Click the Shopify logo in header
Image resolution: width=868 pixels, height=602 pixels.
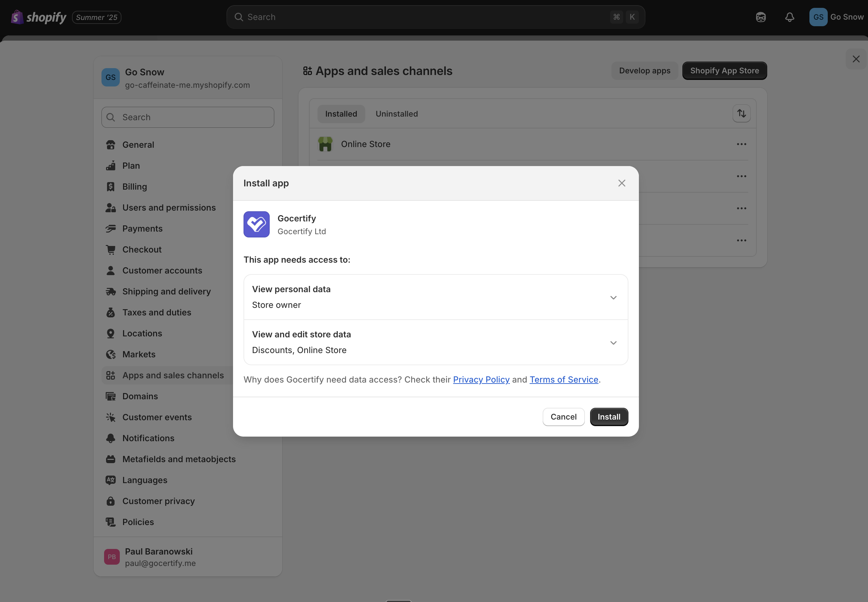[38, 17]
